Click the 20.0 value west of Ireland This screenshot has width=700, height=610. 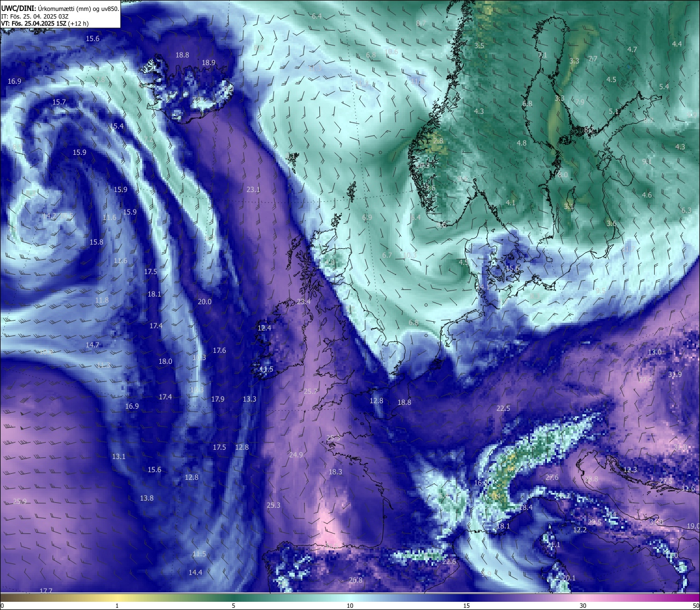click(x=205, y=302)
